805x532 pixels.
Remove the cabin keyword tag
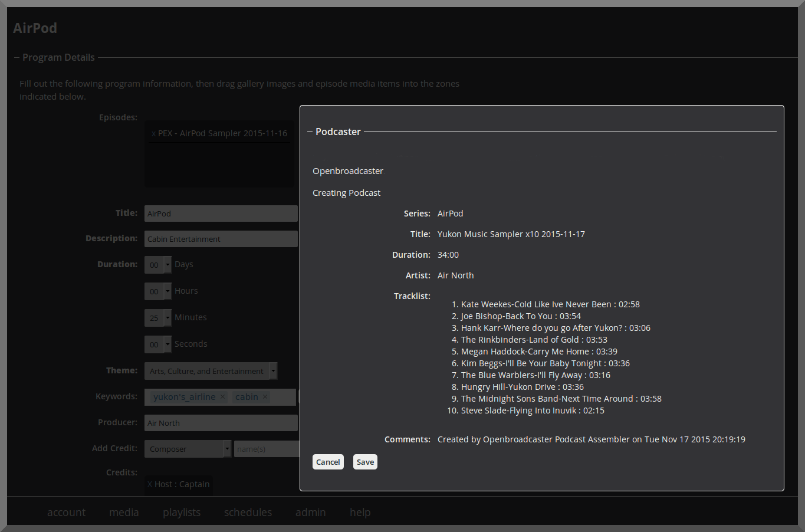pos(265,397)
